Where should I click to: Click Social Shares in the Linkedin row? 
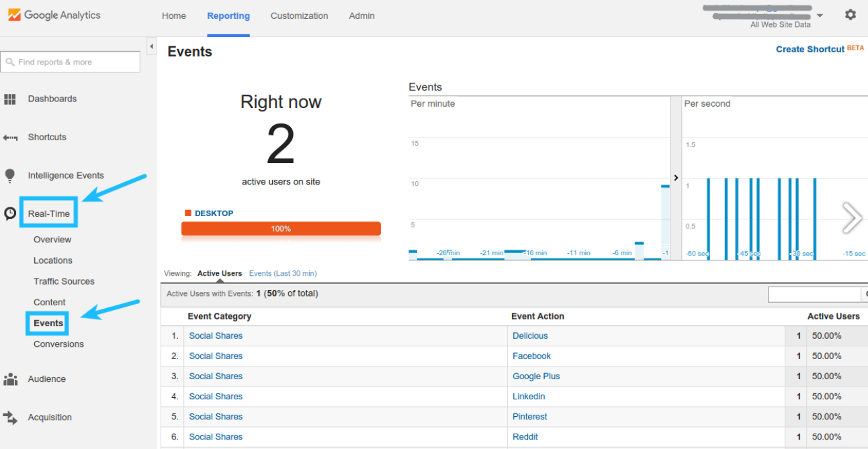[216, 396]
